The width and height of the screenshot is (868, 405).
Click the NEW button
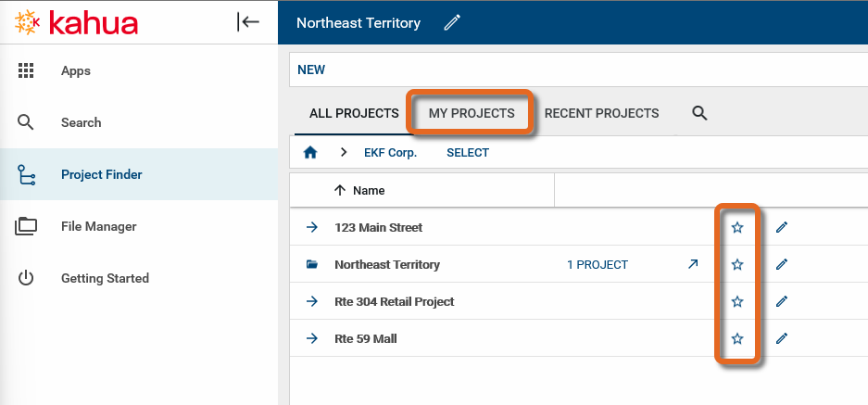(x=311, y=70)
